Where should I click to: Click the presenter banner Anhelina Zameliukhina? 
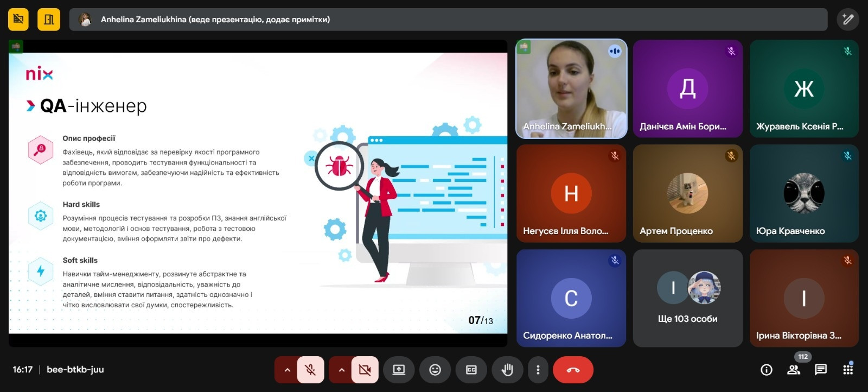[x=448, y=20]
